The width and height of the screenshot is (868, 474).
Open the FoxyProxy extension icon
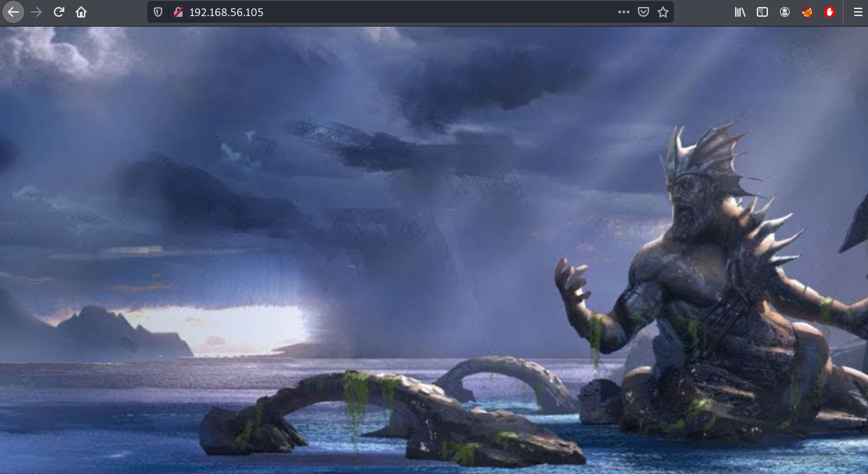click(807, 12)
